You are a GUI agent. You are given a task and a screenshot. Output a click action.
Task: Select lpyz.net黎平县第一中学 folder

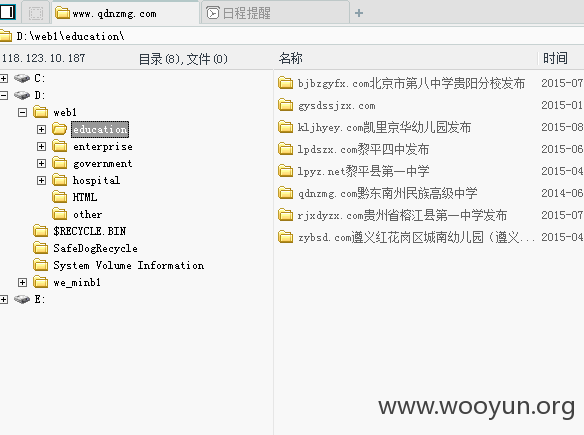[x=363, y=171]
